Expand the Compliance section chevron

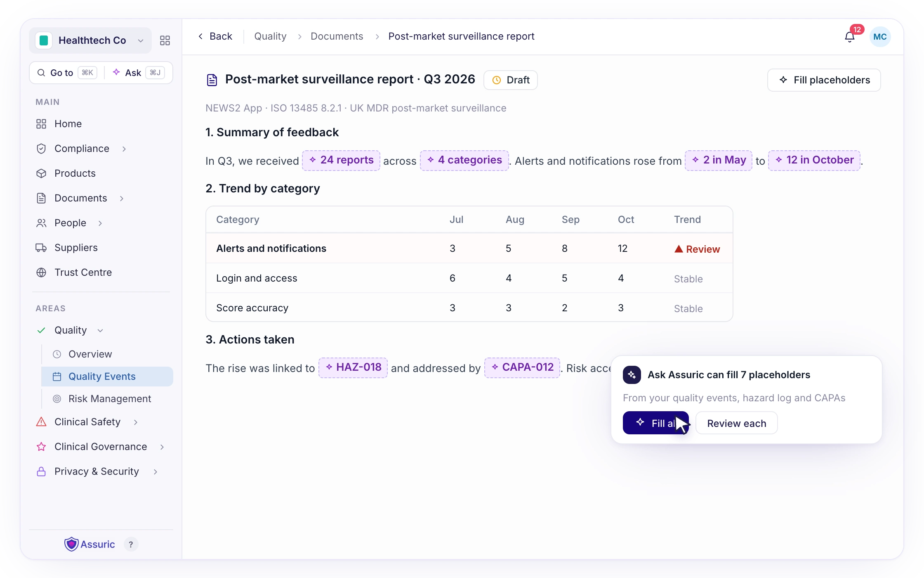(x=124, y=149)
